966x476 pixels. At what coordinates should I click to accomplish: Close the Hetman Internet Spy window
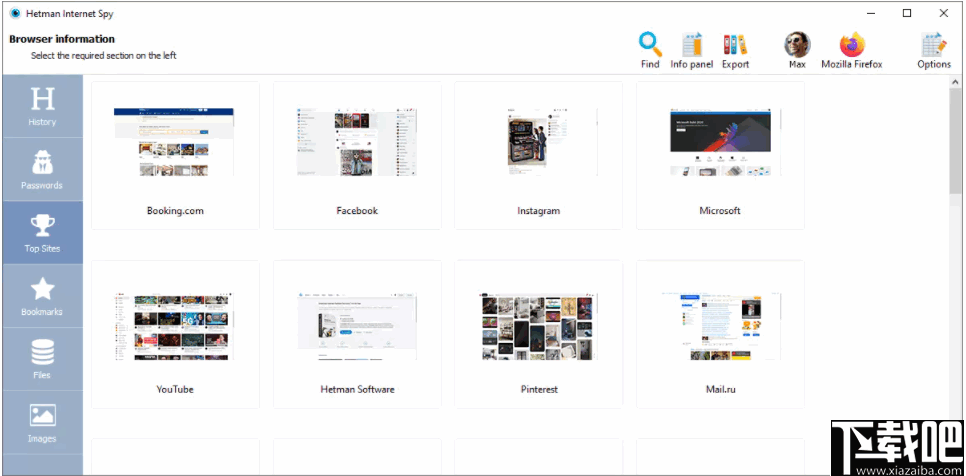pyautogui.click(x=943, y=13)
